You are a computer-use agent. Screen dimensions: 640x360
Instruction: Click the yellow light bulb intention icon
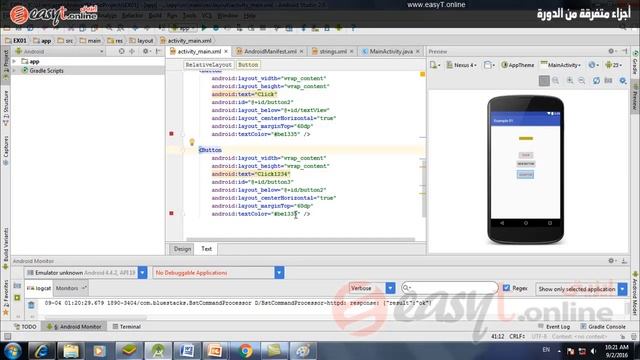click(x=192, y=142)
